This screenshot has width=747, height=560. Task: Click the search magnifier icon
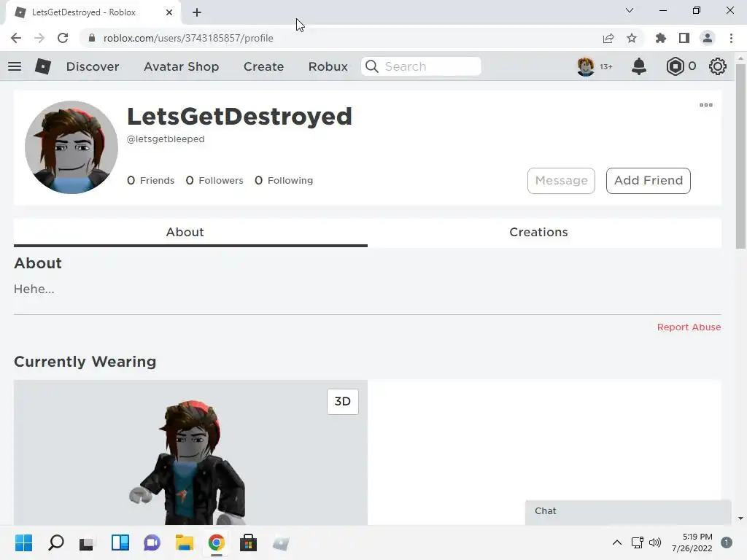click(372, 66)
